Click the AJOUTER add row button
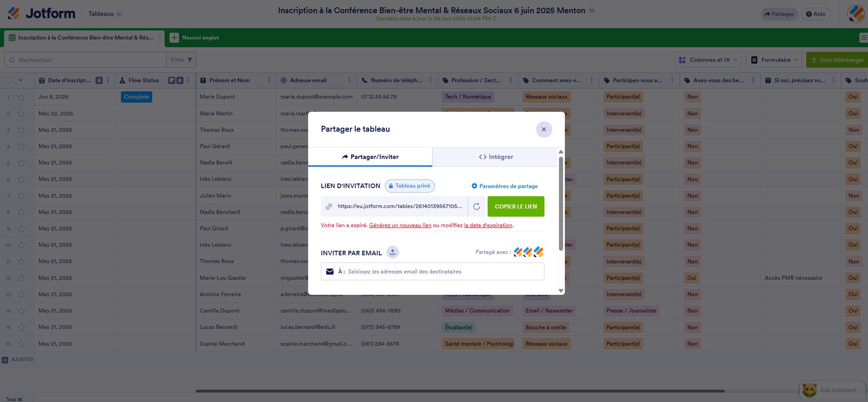The image size is (868, 402). [x=18, y=360]
